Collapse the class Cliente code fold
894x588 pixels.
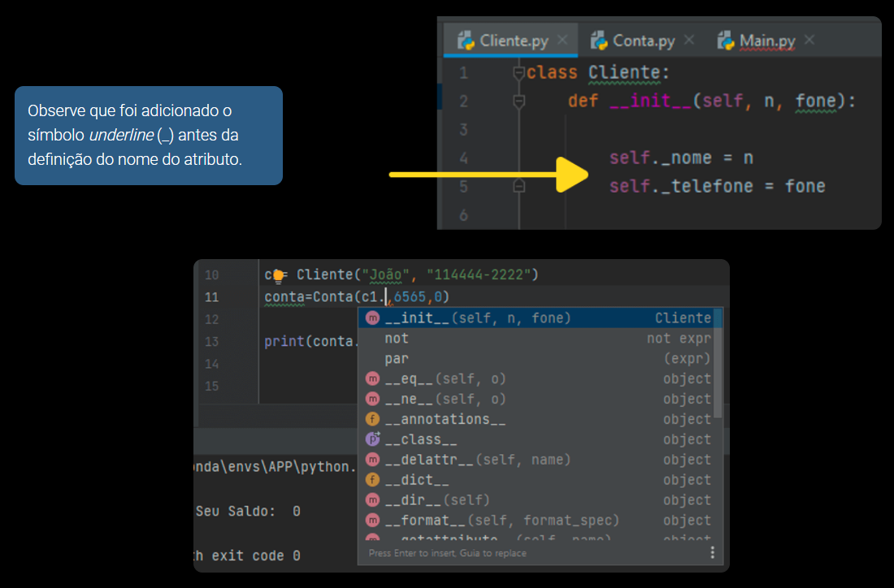point(519,73)
